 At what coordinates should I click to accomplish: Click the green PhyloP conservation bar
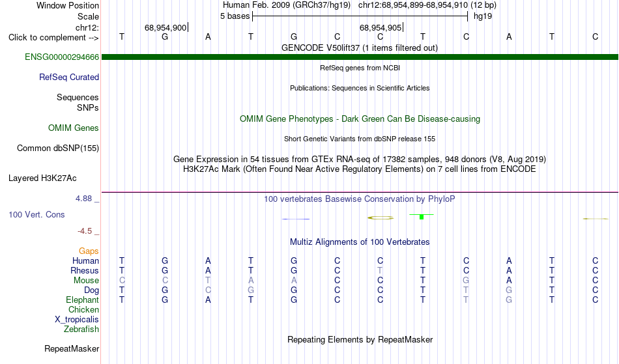pos(422,216)
